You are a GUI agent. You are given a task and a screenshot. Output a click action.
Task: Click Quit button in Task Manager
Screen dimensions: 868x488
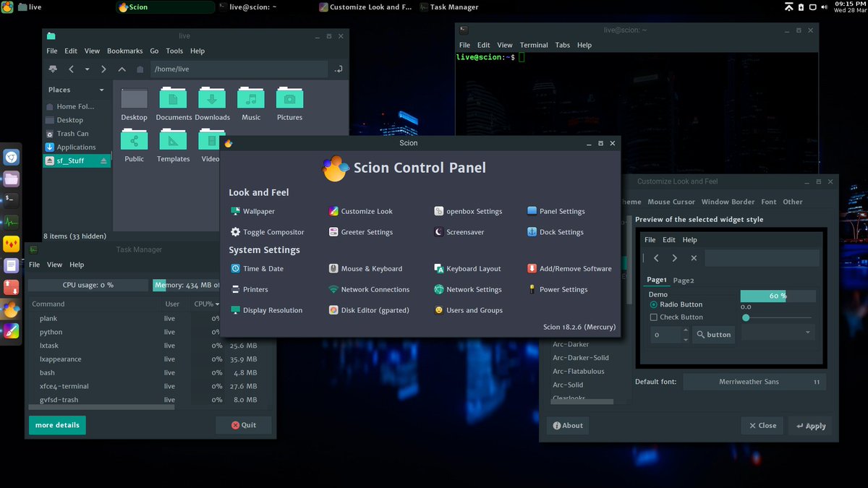(x=244, y=425)
